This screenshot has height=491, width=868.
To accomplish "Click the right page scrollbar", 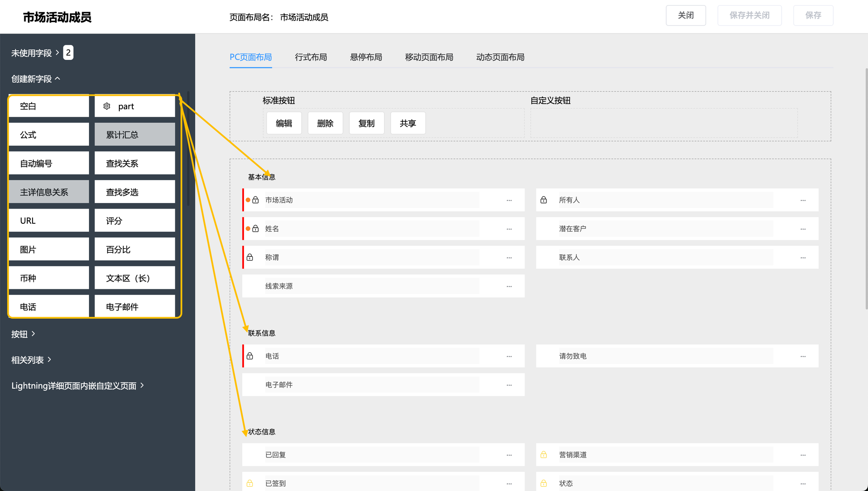I will [866, 189].
